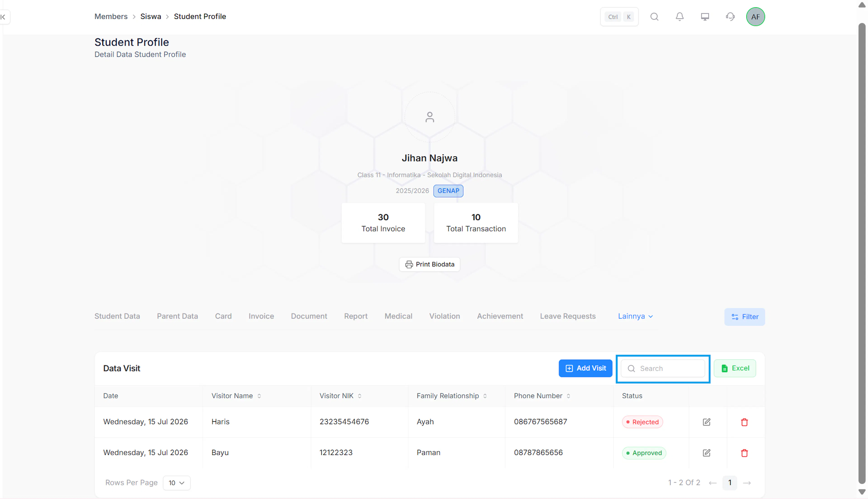Collapse the sidebar with the arrow icon
The image size is (868, 499).
point(3,17)
